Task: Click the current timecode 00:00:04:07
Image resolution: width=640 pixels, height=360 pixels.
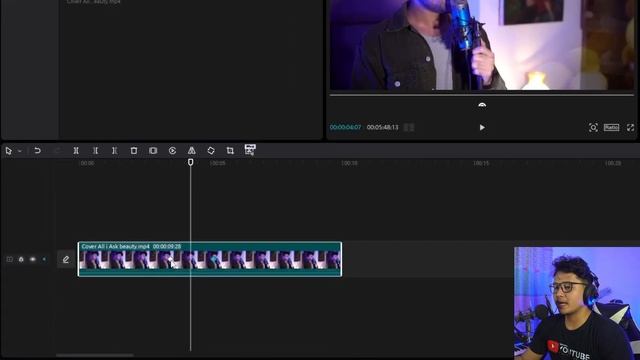Action: pyautogui.click(x=345, y=127)
